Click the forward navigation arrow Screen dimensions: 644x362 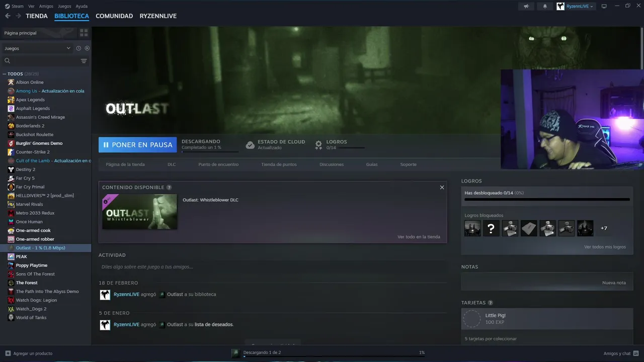point(18,16)
